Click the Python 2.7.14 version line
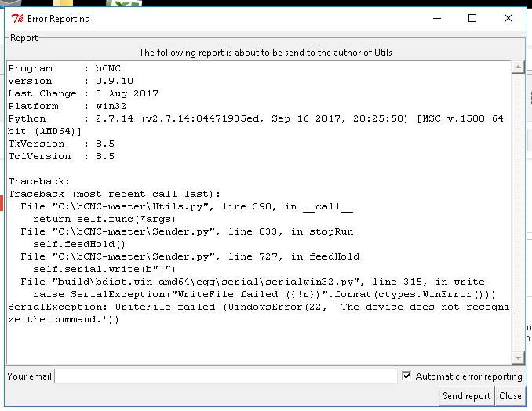Image resolution: width=532 pixels, height=411 pixels. click(x=256, y=125)
